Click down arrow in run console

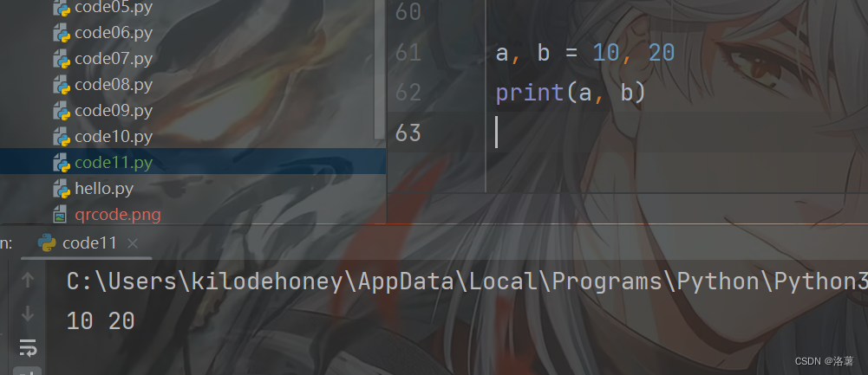pos(27,314)
